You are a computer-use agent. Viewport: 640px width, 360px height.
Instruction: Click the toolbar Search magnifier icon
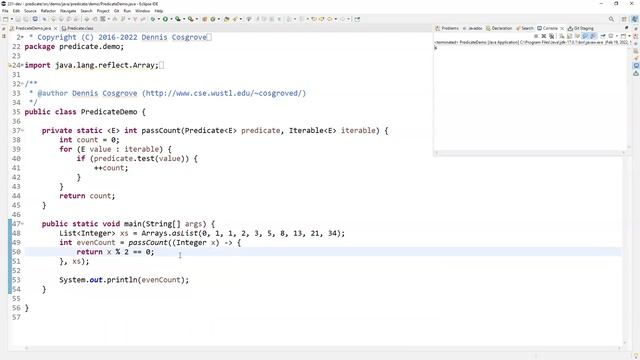(611, 19)
